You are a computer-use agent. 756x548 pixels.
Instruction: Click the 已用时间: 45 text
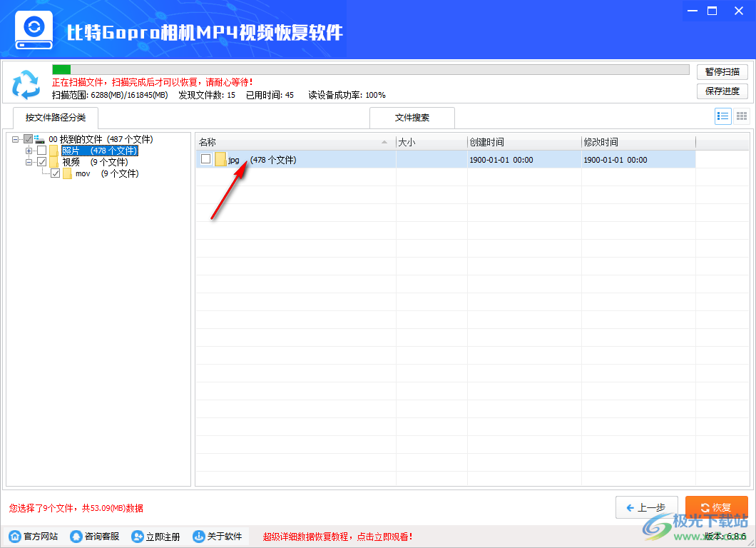click(270, 95)
